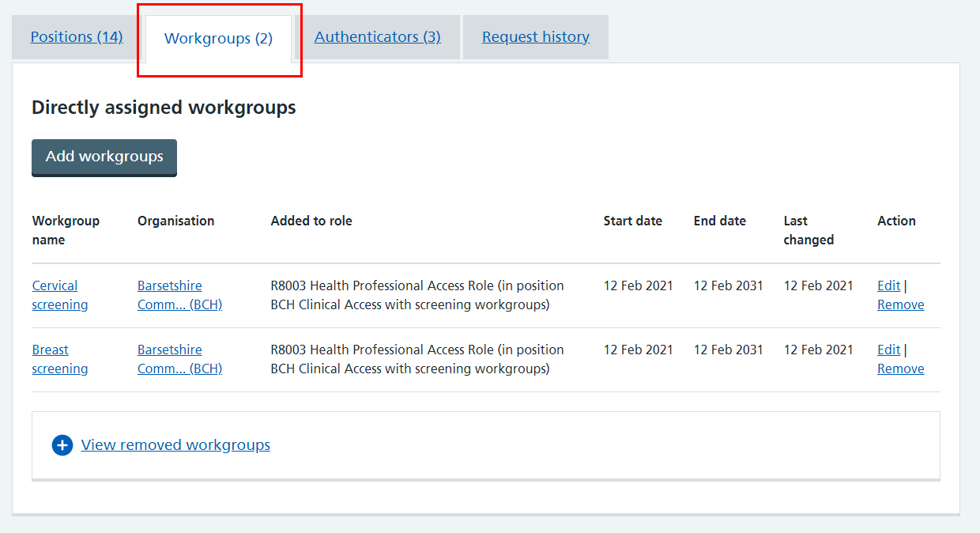This screenshot has width=980, height=533.
Task: Select the role description in Cervical screening row
Action: 417,295
